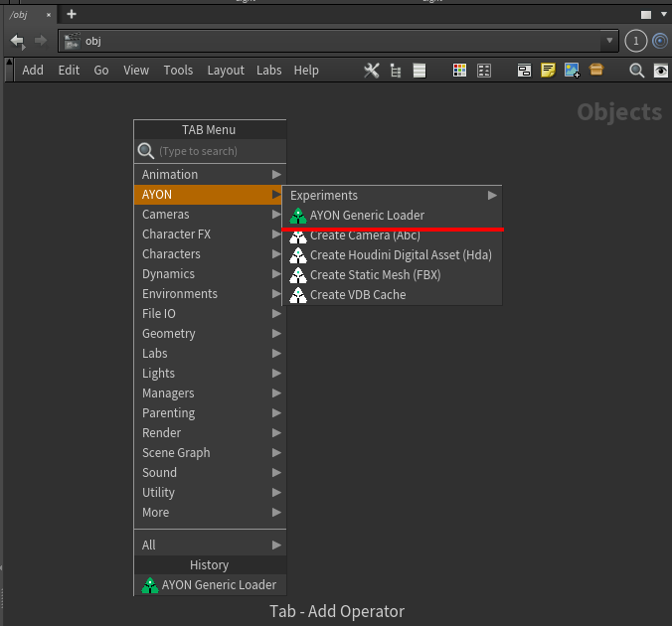Click the obj path field
The height and width of the screenshot is (626, 672).
coord(338,41)
